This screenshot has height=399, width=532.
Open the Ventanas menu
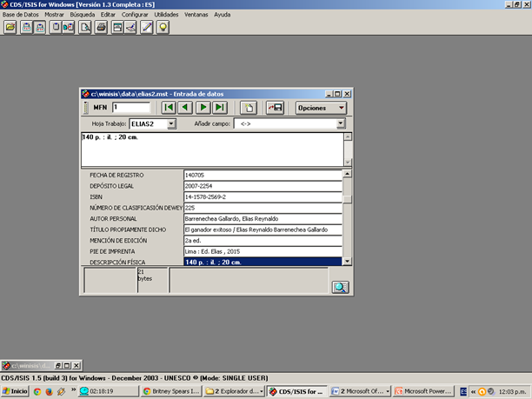(196, 15)
